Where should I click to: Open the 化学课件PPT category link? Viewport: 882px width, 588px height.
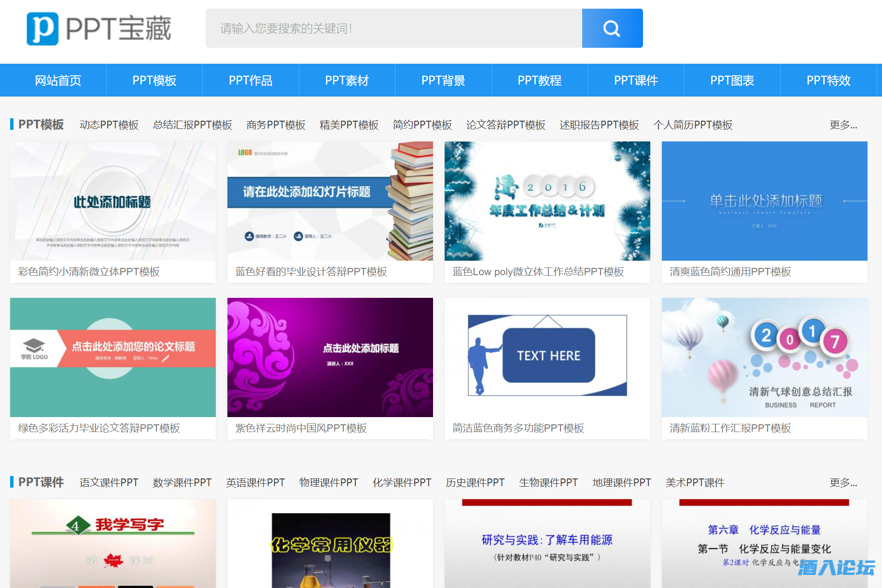pyautogui.click(x=402, y=483)
